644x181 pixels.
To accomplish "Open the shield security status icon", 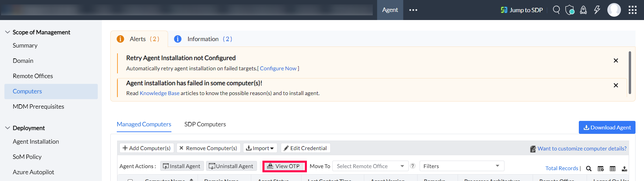I will pos(570,10).
